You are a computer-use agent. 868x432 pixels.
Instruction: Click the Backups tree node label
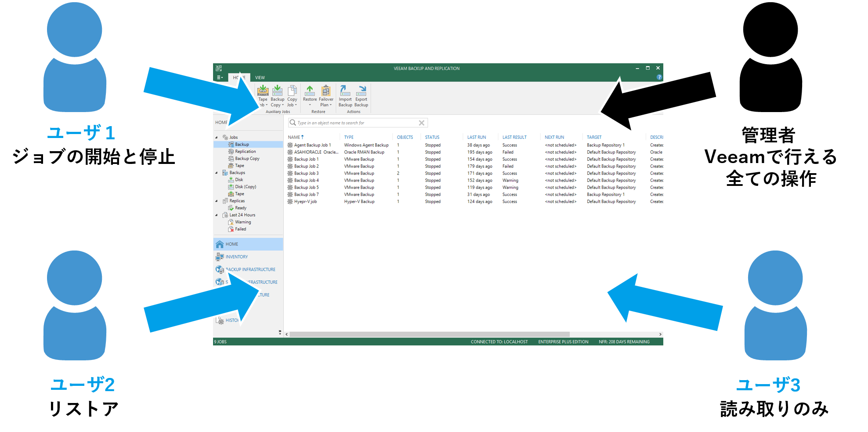(x=237, y=173)
